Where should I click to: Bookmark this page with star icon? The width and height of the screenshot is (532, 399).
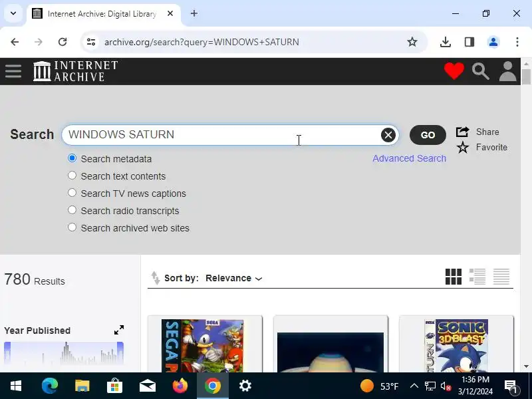point(412,42)
